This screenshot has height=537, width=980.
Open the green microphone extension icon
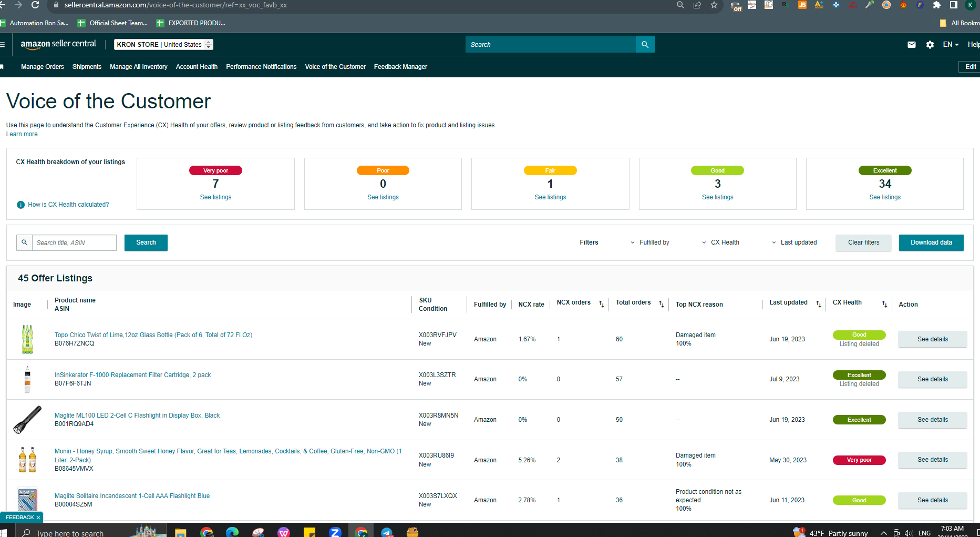pyautogui.click(x=870, y=5)
